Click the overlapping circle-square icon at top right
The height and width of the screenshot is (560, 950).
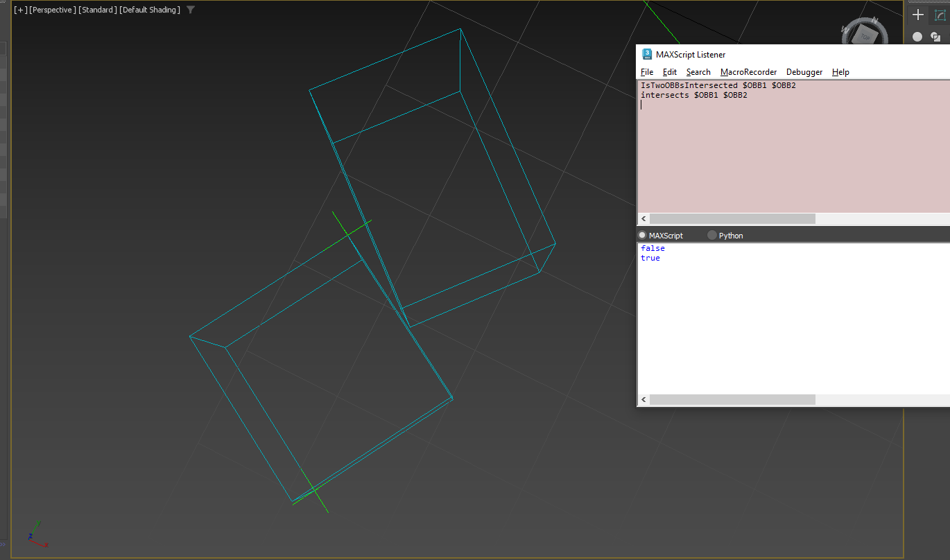pos(935,38)
